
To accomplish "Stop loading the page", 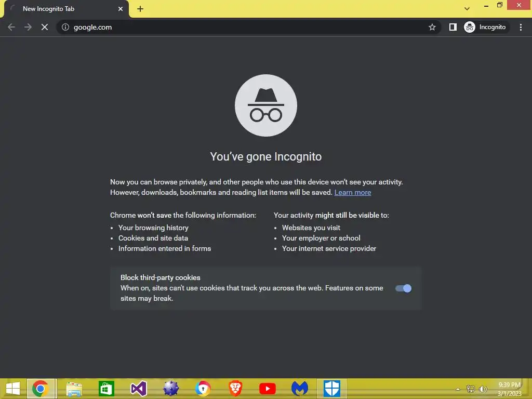I will (x=45, y=27).
